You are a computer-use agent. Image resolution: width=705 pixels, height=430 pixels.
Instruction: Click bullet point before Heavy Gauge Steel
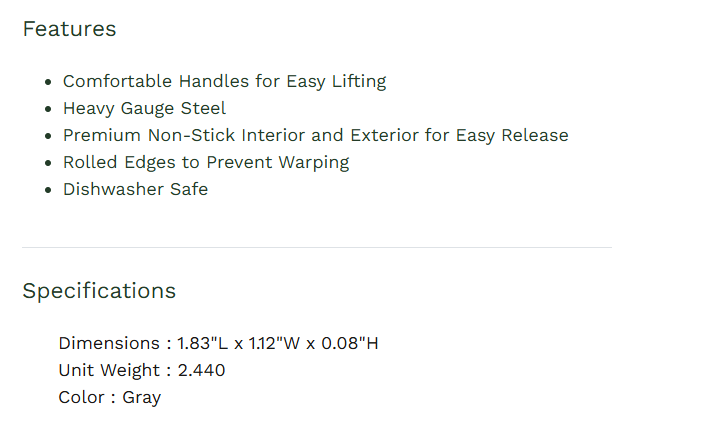pyautogui.click(x=49, y=109)
